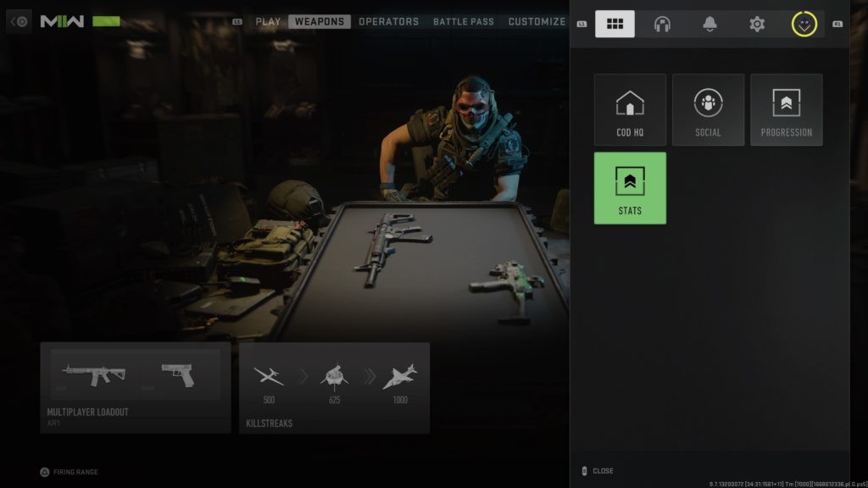Click the MW II game logo
Image resolution: width=868 pixels, height=488 pixels.
coord(62,21)
